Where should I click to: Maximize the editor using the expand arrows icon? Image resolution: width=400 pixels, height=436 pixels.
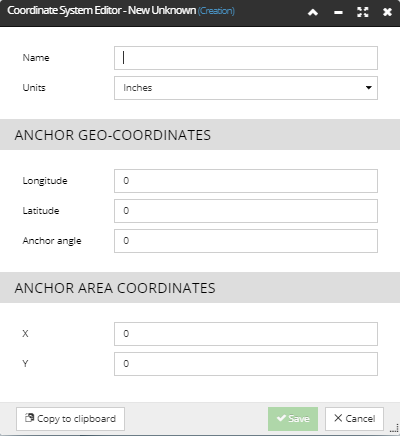click(x=363, y=12)
